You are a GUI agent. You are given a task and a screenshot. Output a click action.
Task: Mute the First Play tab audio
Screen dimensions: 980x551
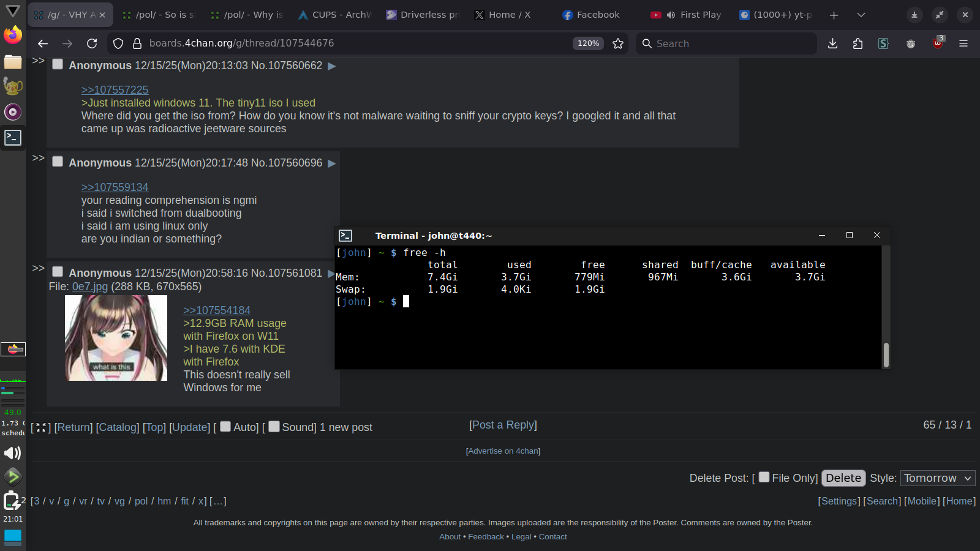(671, 15)
